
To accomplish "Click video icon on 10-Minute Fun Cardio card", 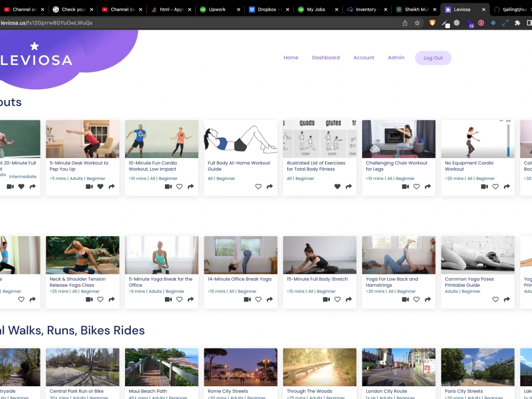I will click(168, 187).
